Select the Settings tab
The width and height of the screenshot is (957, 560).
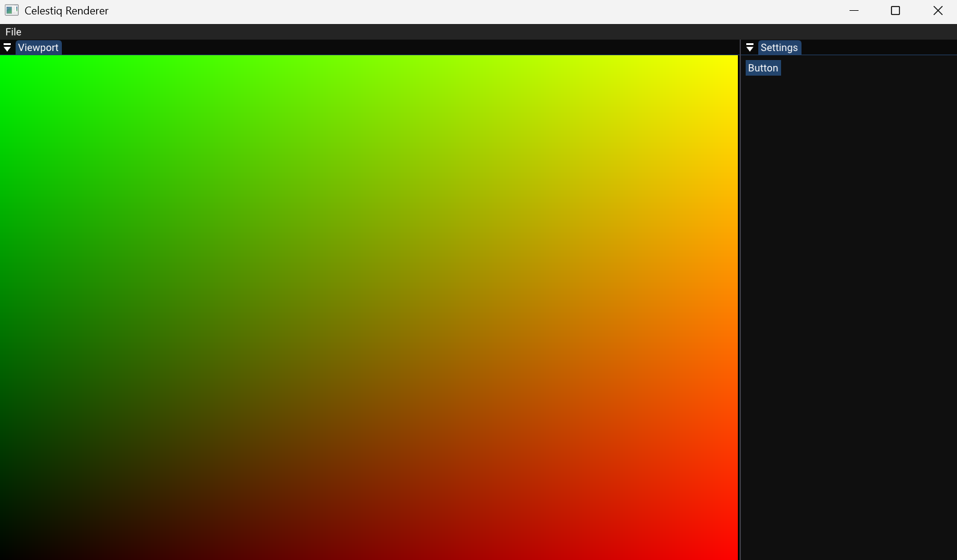779,47
